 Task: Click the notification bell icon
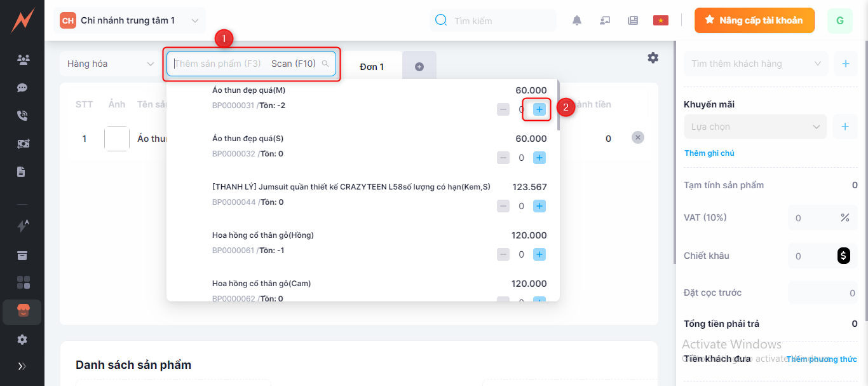(577, 20)
